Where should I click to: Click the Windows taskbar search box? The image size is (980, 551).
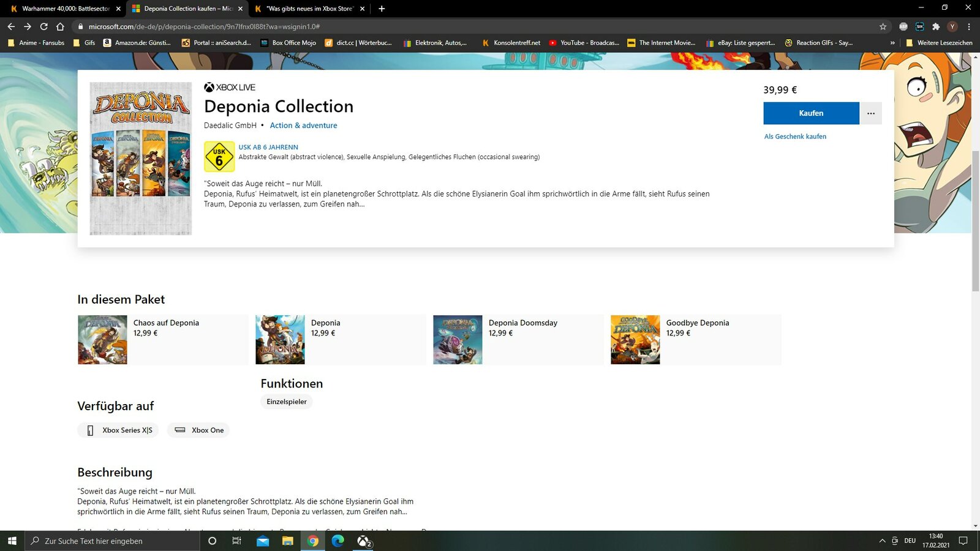pyautogui.click(x=112, y=541)
